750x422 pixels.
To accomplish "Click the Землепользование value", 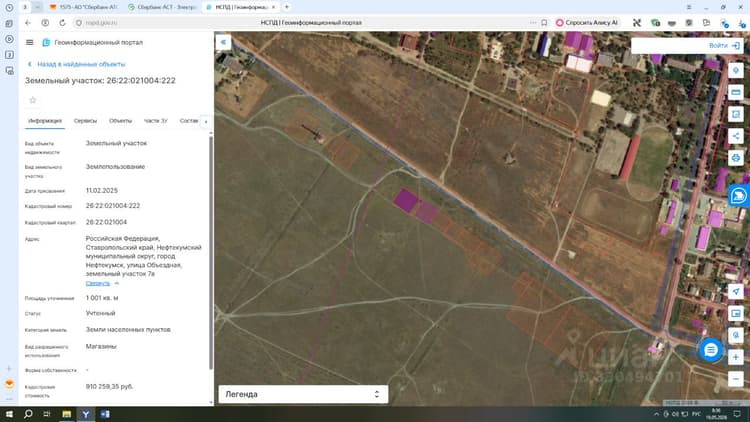I will click(x=115, y=167).
